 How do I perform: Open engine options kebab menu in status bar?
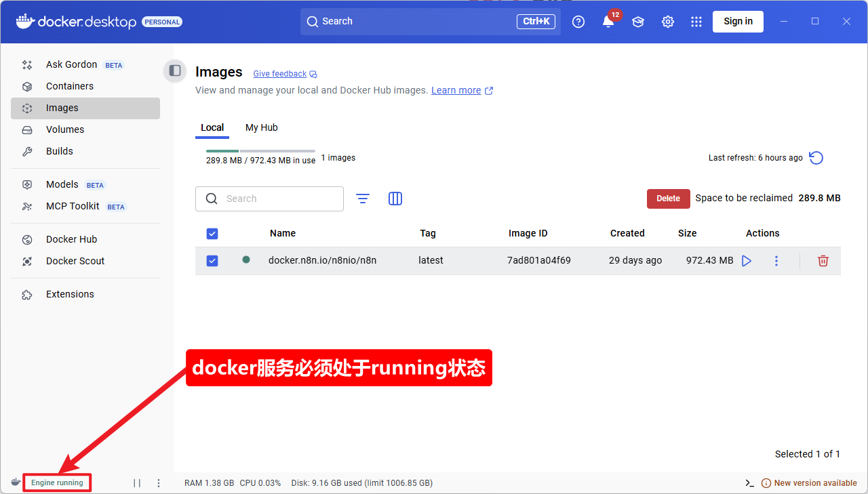[x=159, y=483]
